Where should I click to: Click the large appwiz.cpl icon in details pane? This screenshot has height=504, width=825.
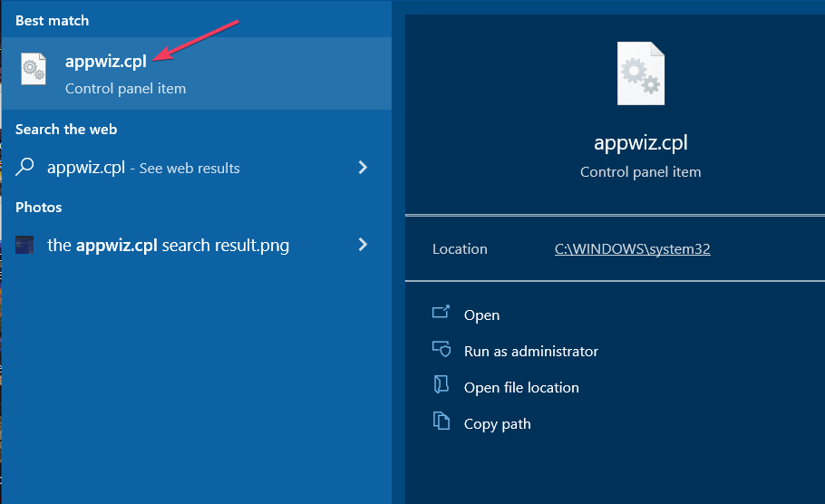tap(640, 73)
